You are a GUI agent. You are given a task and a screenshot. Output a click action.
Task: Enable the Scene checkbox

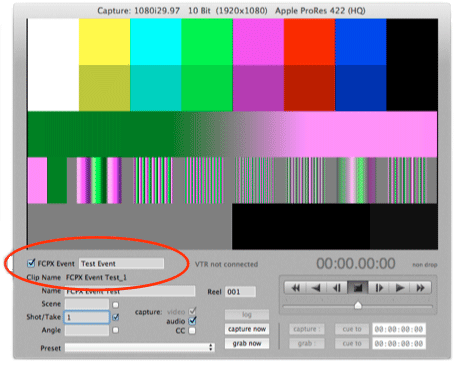click(116, 305)
